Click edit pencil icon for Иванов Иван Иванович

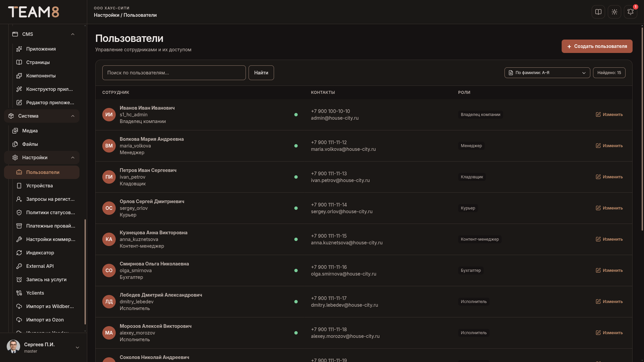tap(598, 114)
